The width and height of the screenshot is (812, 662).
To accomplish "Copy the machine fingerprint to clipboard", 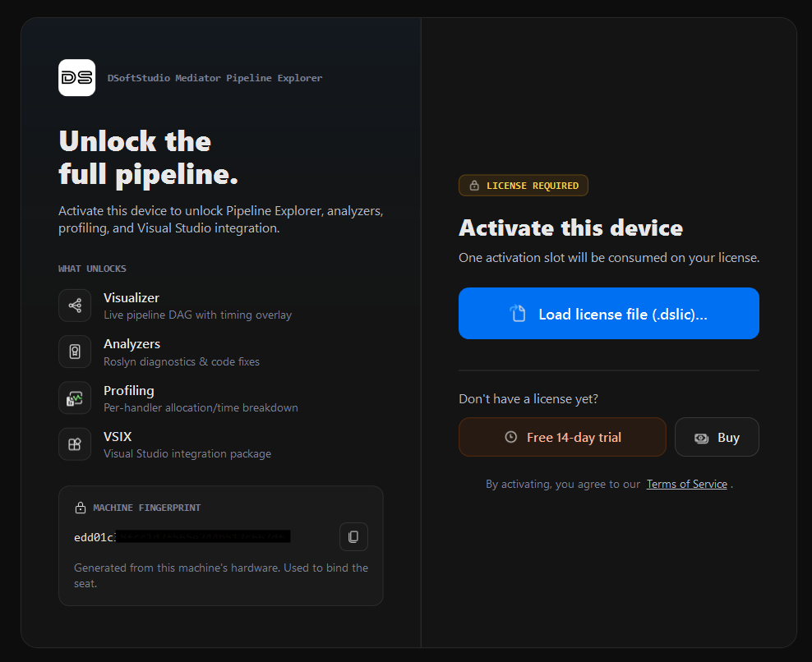I will [353, 536].
